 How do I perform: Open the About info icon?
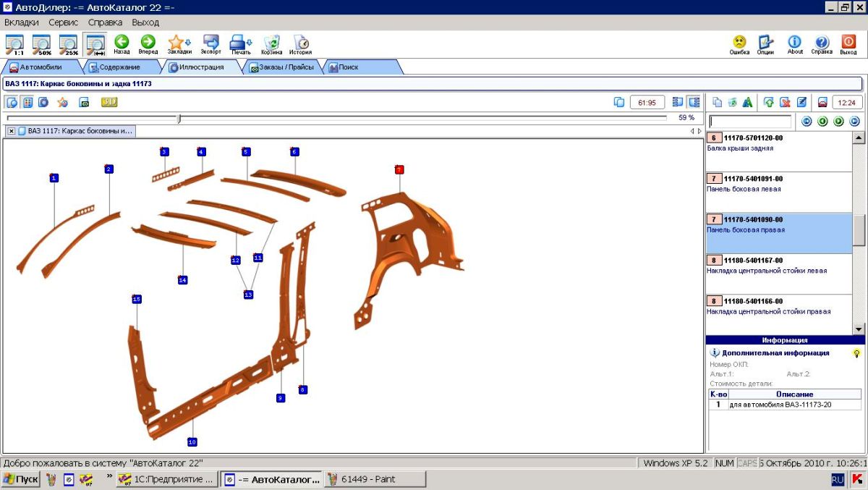pos(795,45)
